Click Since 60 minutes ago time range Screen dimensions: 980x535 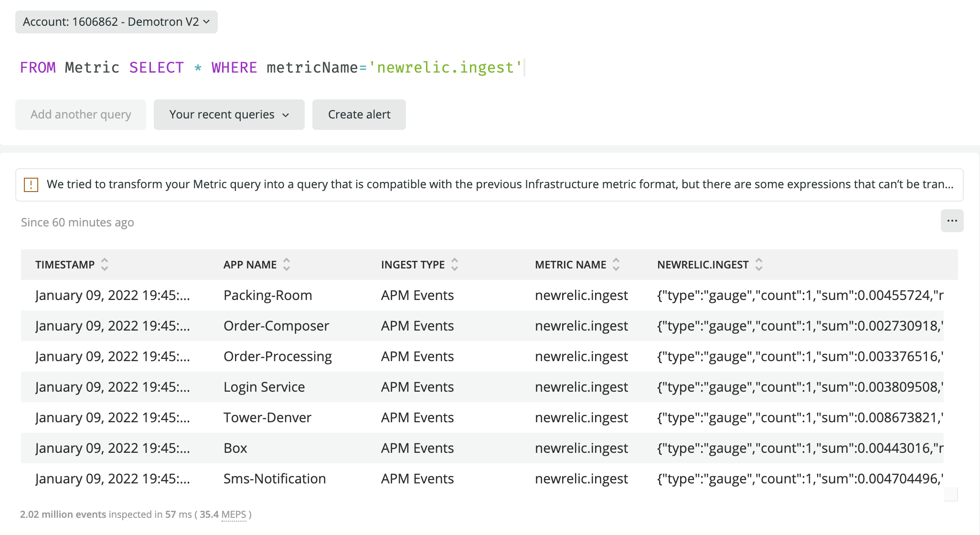pyautogui.click(x=77, y=222)
